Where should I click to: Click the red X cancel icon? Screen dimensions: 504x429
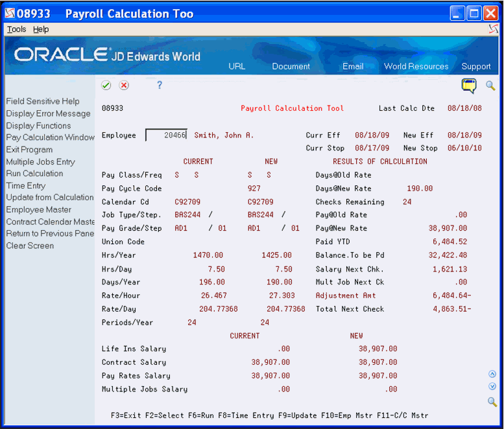[x=124, y=86]
